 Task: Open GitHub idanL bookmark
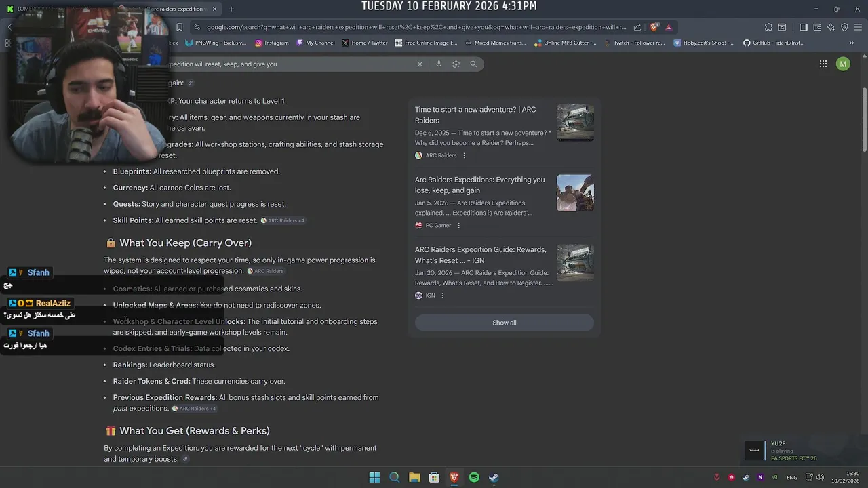point(774,43)
